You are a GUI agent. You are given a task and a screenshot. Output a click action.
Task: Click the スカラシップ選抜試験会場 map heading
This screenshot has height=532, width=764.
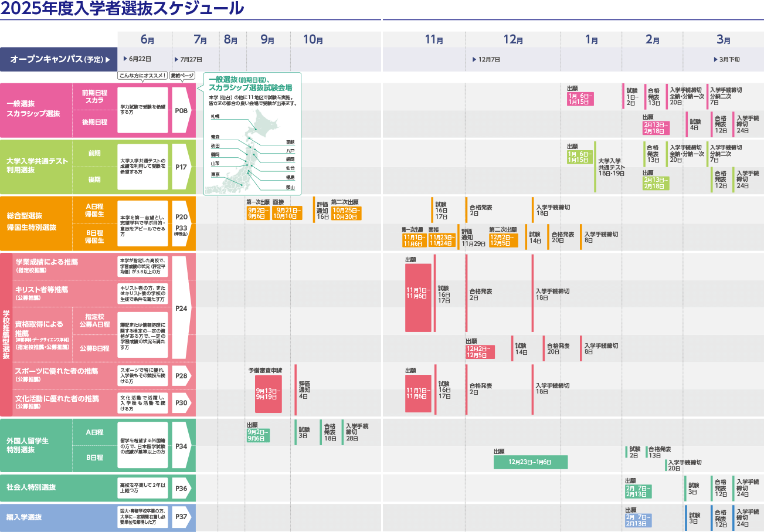(x=250, y=87)
